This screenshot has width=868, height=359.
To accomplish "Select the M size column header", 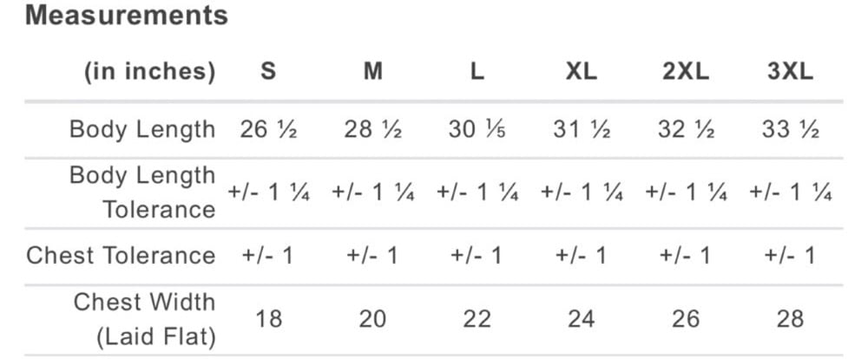I will (373, 71).
